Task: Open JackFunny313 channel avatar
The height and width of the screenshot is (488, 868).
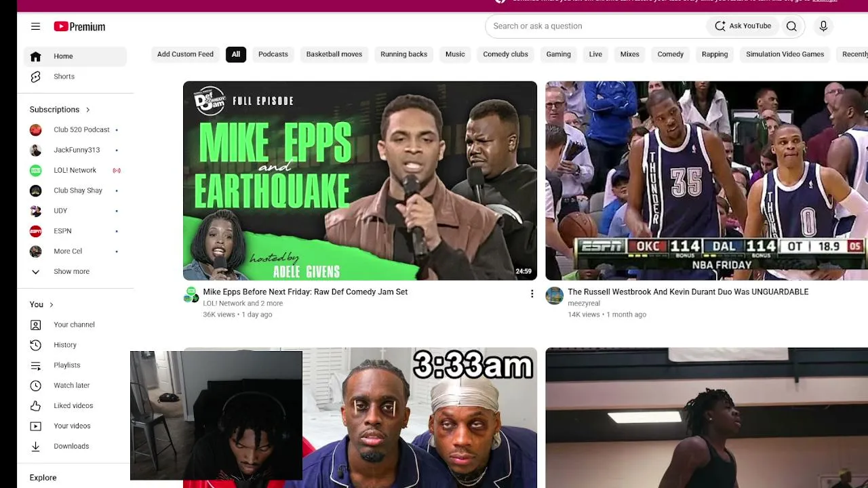Action: 36,150
